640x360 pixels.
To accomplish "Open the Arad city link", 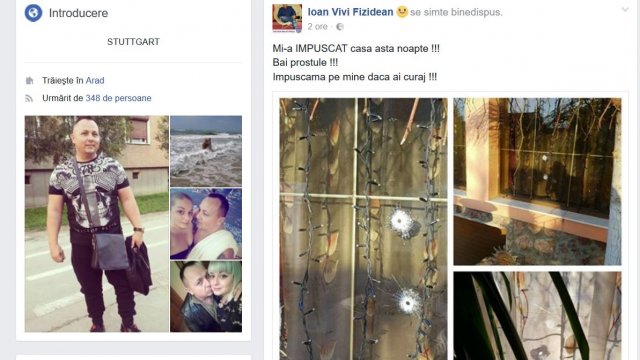I will [95, 80].
